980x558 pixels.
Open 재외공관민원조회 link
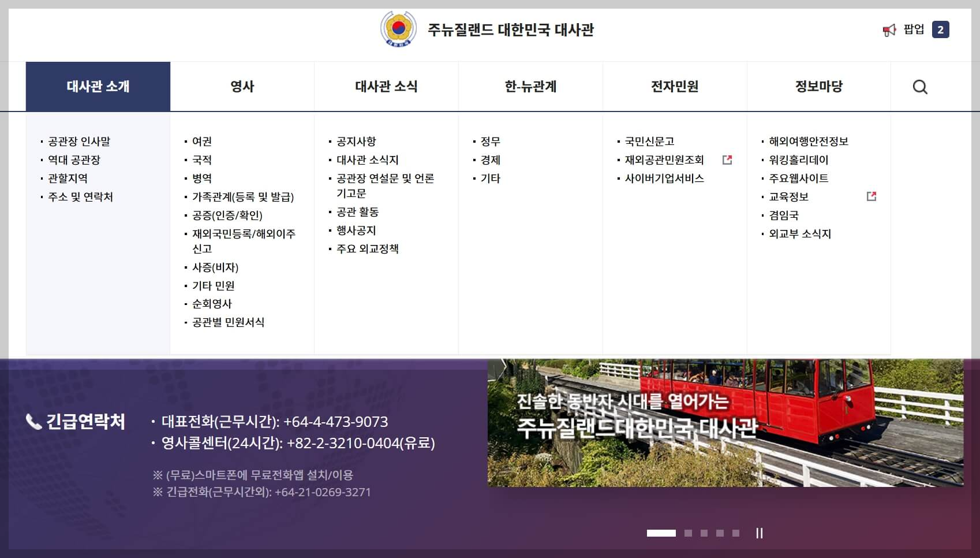[x=664, y=160]
